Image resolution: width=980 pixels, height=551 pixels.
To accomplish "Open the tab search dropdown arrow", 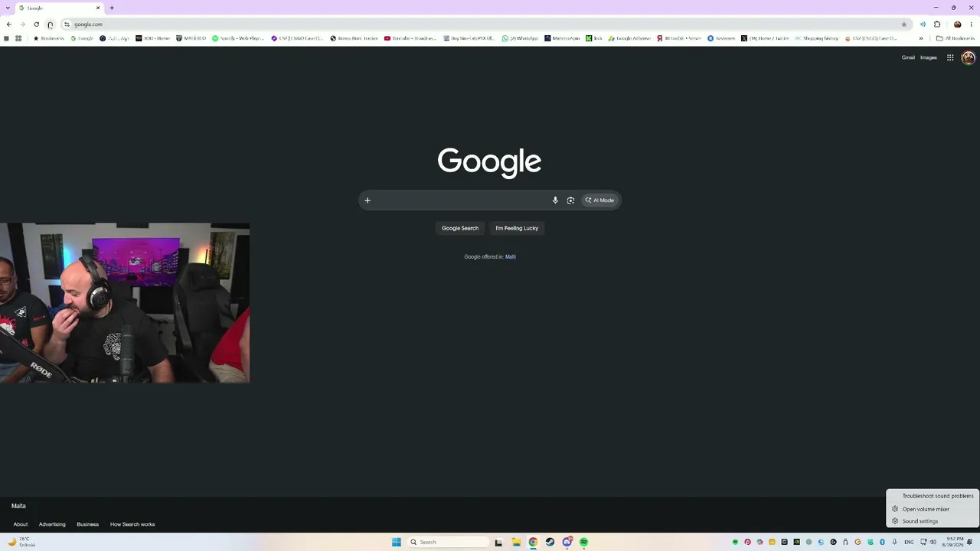I will [x=8, y=8].
